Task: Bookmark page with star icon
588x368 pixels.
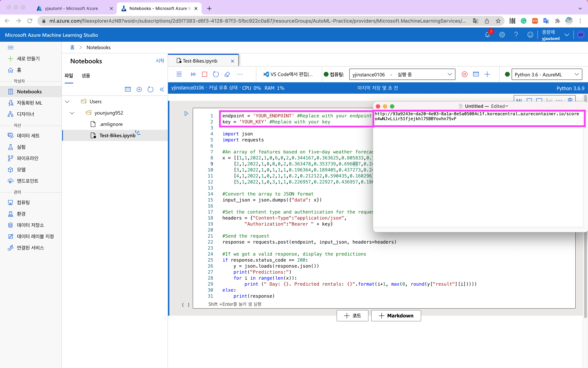Action: point(498,21)
